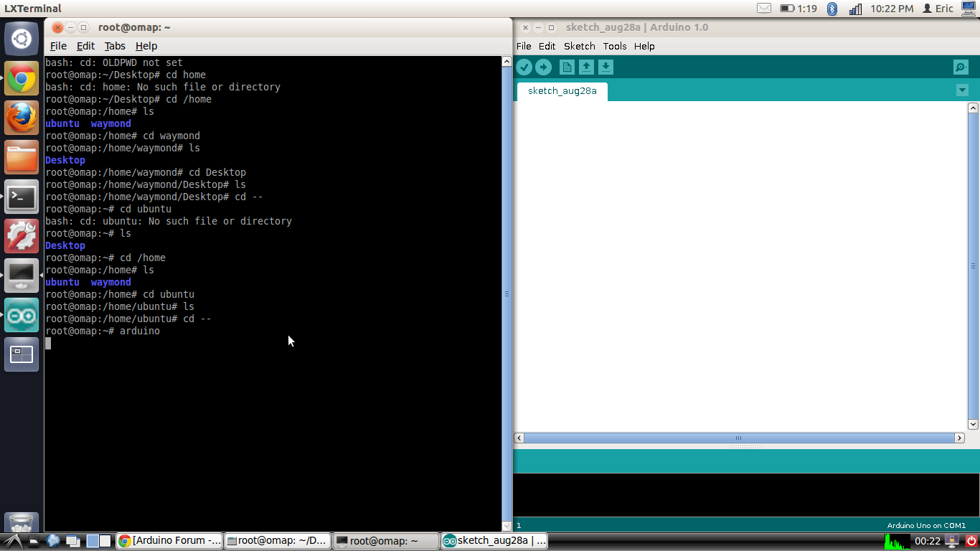
Task: Open the terminal Edit menu
Action: click(x=85, y=46)
